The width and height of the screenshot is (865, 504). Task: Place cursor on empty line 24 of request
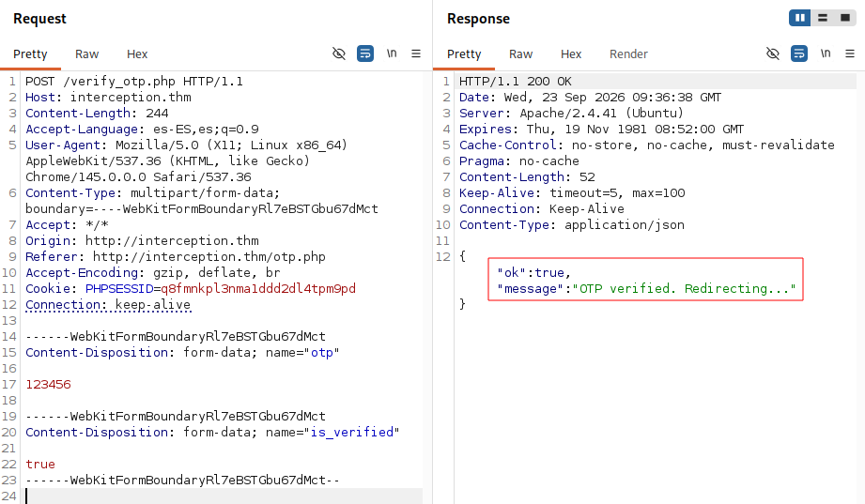tap(224, 496)
